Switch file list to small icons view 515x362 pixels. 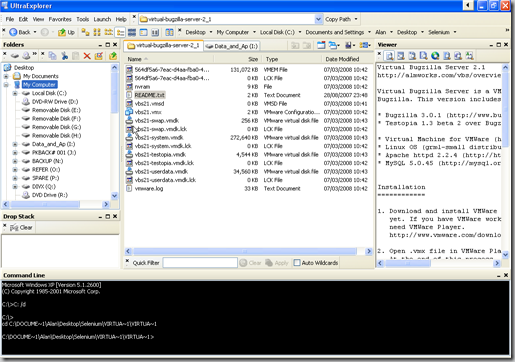click(97, 32)
